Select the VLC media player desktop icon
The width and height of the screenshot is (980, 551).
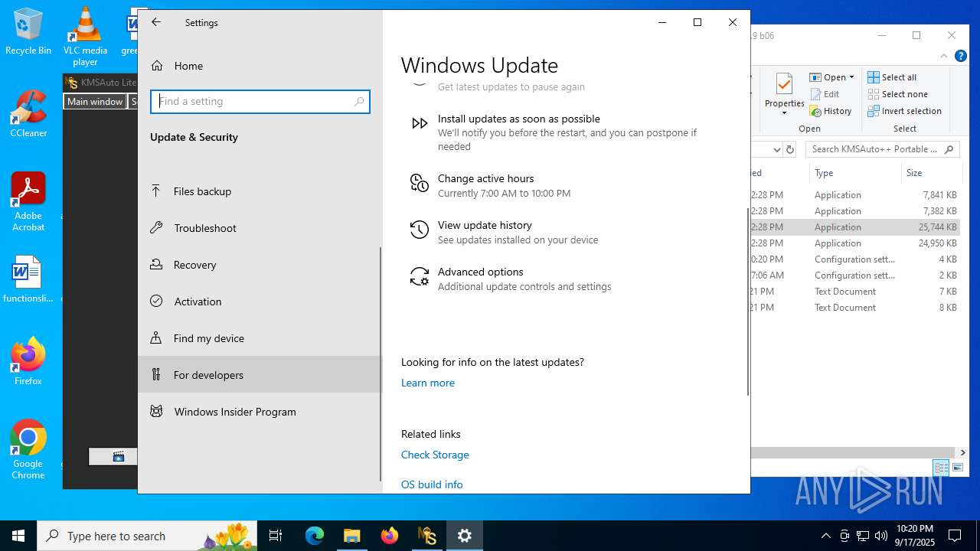click(x=85, y=37)
